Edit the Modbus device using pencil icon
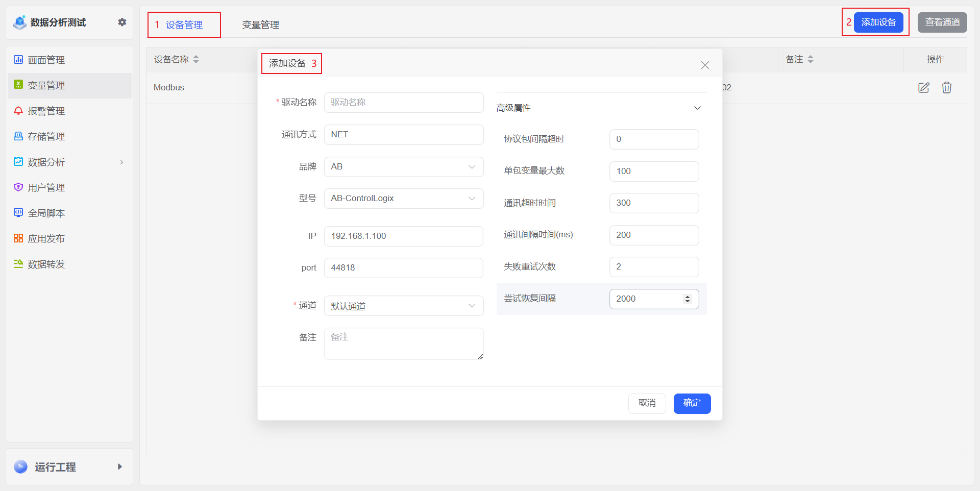980x491 pixels. (923, 87)
